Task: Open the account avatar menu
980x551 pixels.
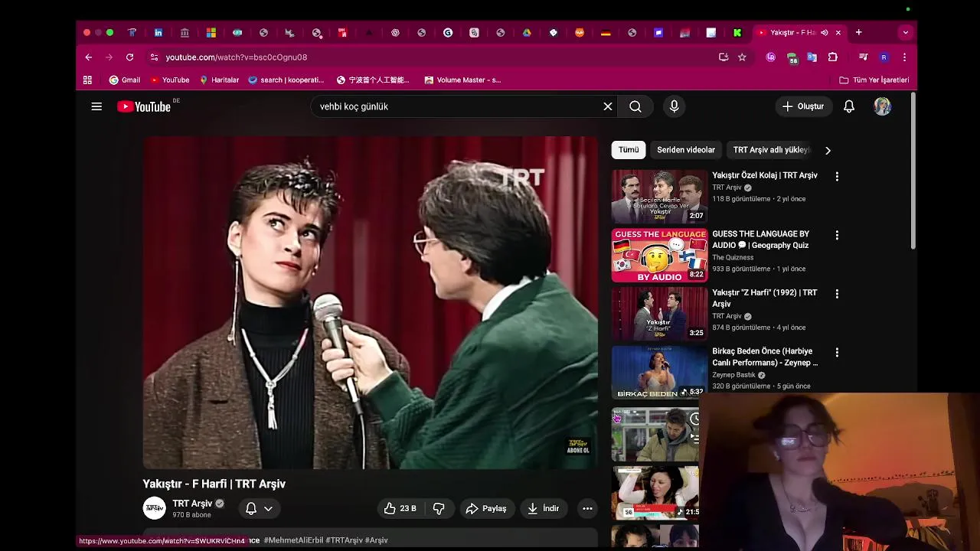Action: click(x=883, y=106)
